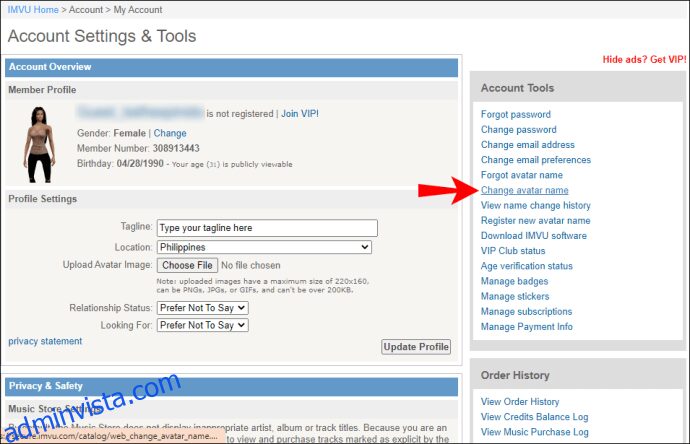Open Forgot password link

point(516,114)
